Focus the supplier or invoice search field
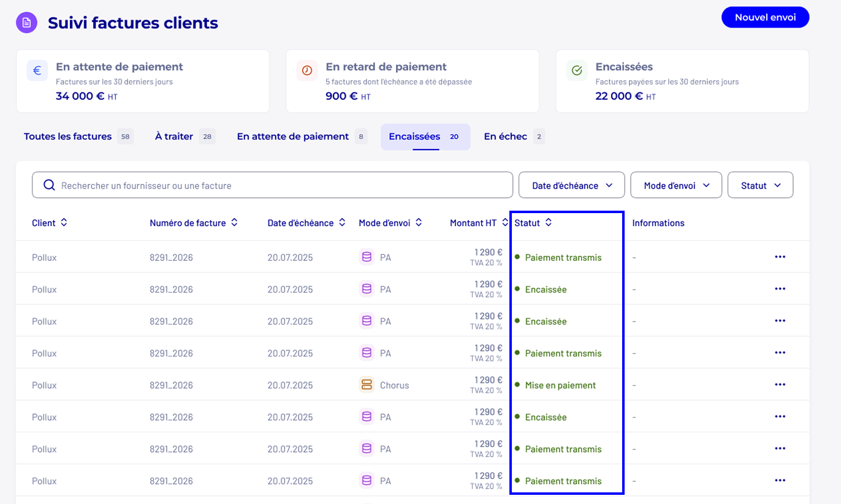 click(x=272, y=185)
